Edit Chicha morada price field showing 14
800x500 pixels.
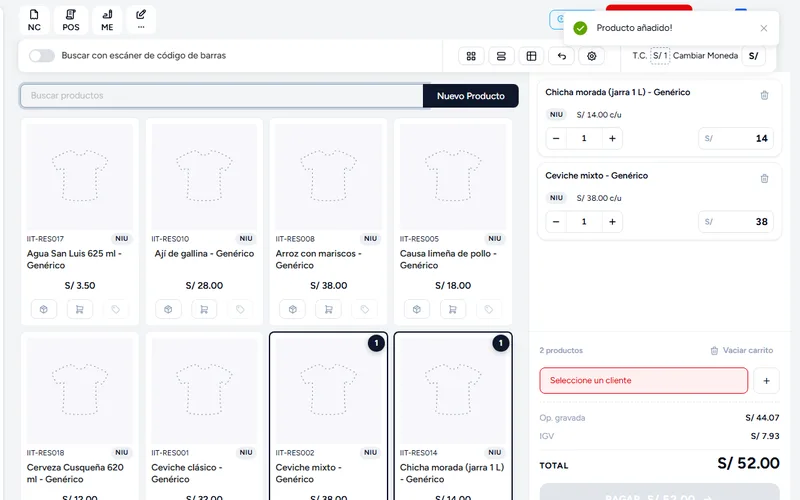[736, 138]
